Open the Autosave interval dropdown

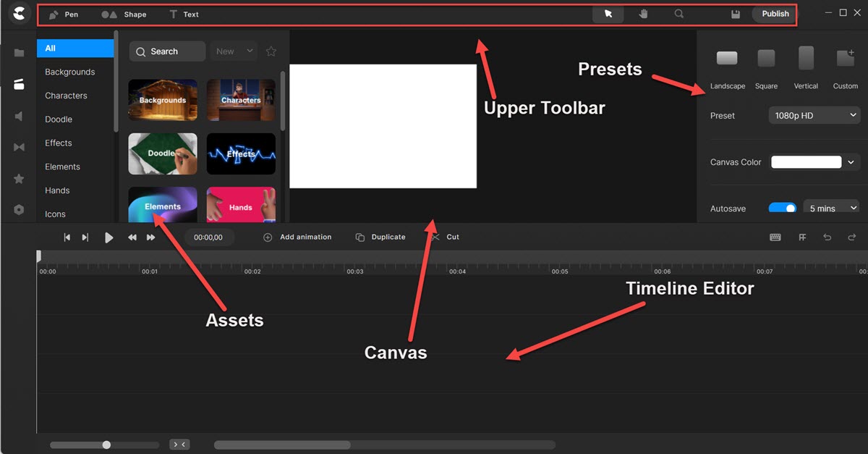click(x=830, y=208)
